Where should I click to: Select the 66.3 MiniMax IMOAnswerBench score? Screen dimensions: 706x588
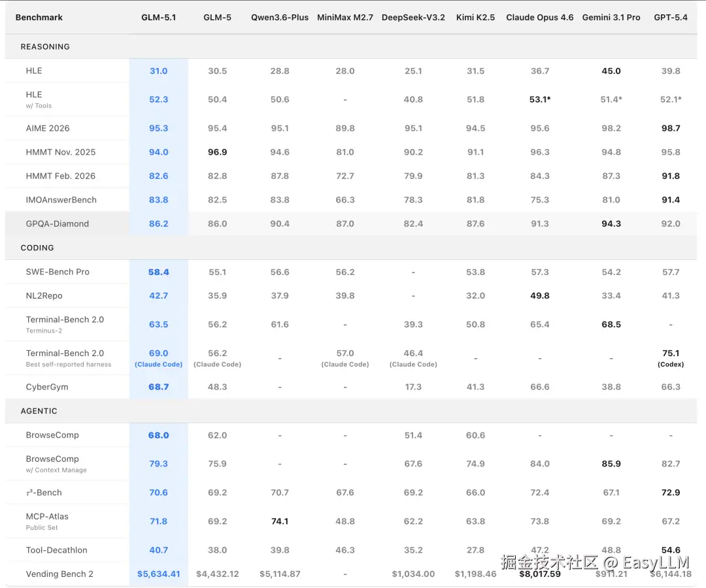point(345,200)
